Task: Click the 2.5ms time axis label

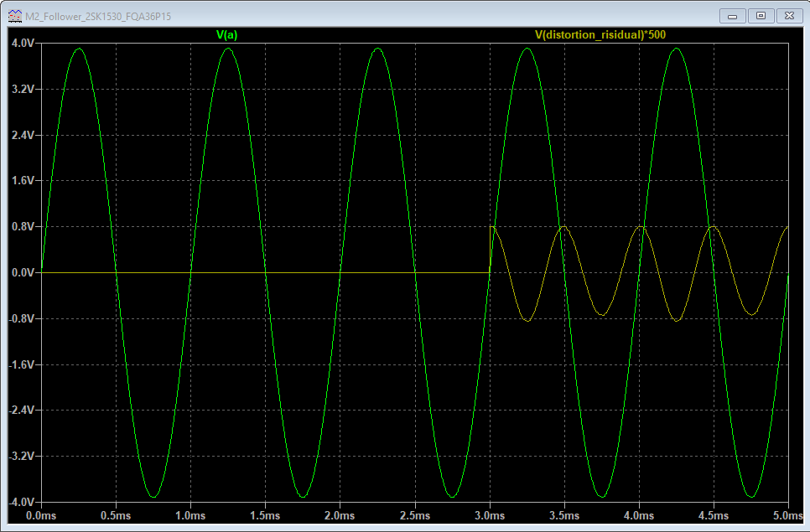Action: click(x=415, y=515)
